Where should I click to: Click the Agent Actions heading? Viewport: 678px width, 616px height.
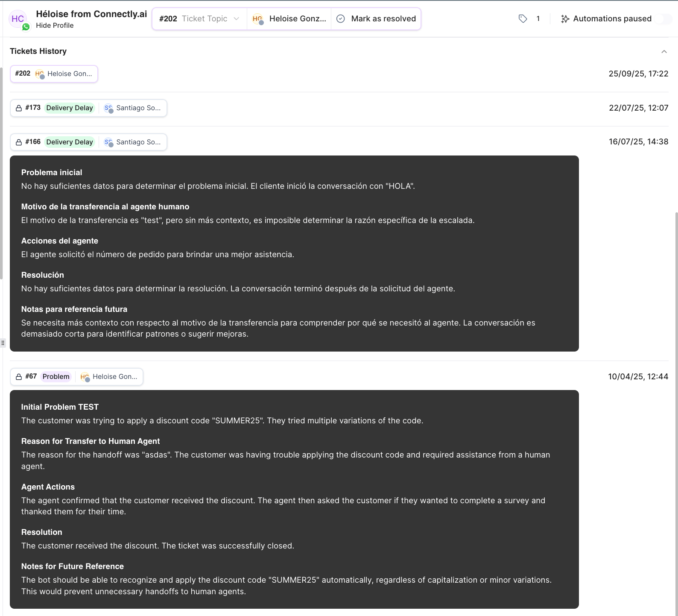pos(48,487)
